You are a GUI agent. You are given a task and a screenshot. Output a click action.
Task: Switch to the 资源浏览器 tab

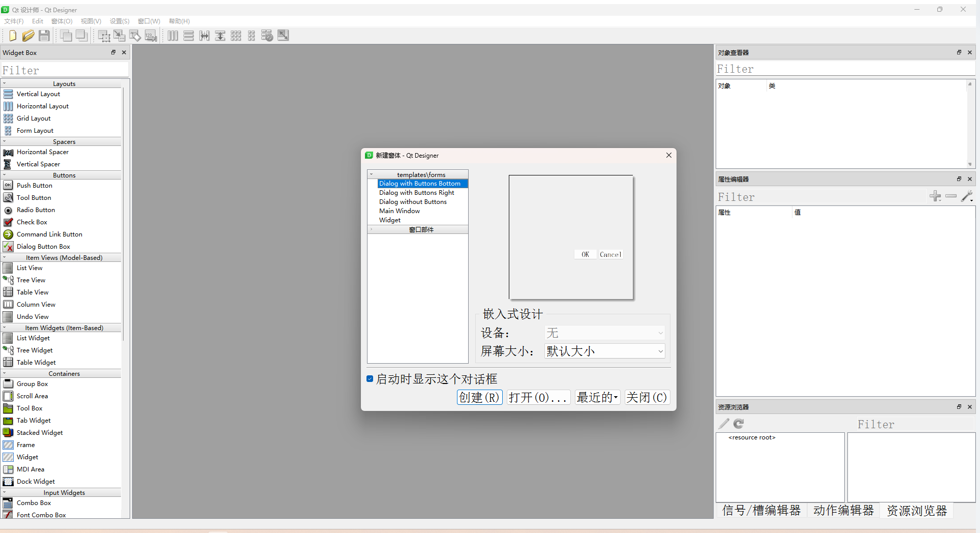(917, 511)
